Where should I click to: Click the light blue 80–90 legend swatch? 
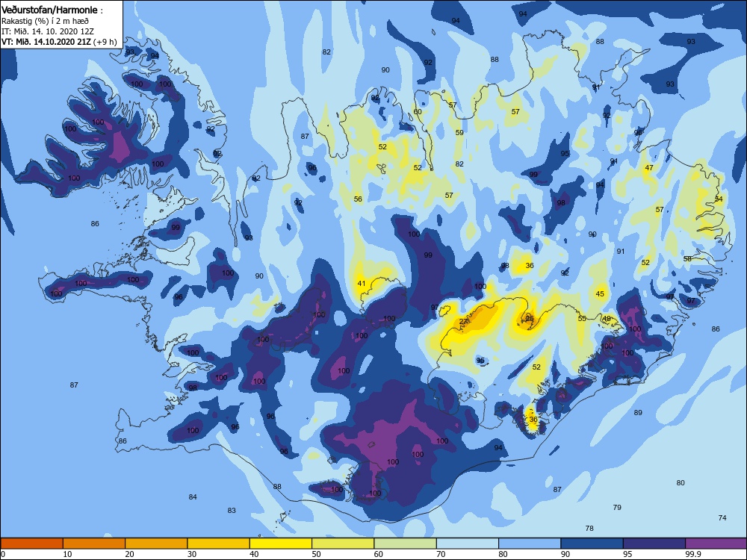530,544
